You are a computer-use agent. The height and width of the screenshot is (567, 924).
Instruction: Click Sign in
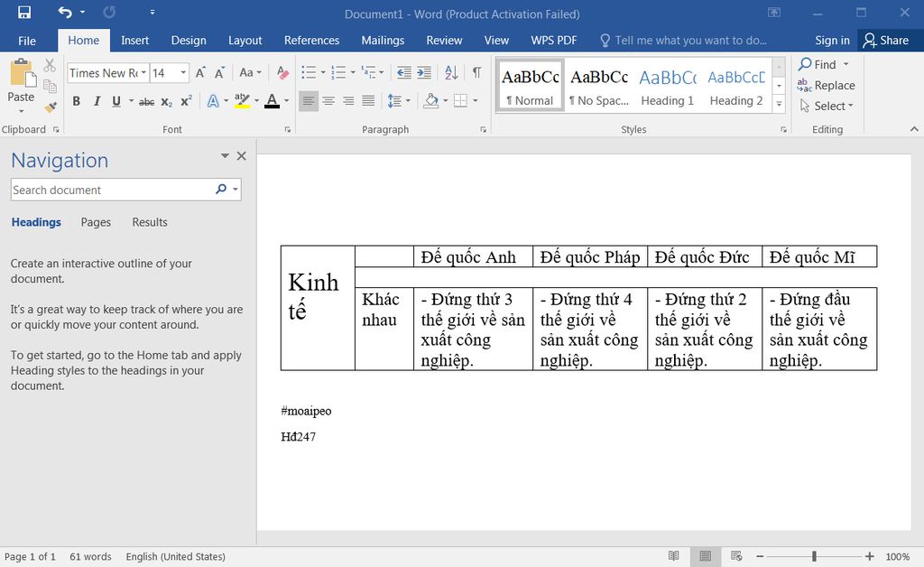(832, 41)
